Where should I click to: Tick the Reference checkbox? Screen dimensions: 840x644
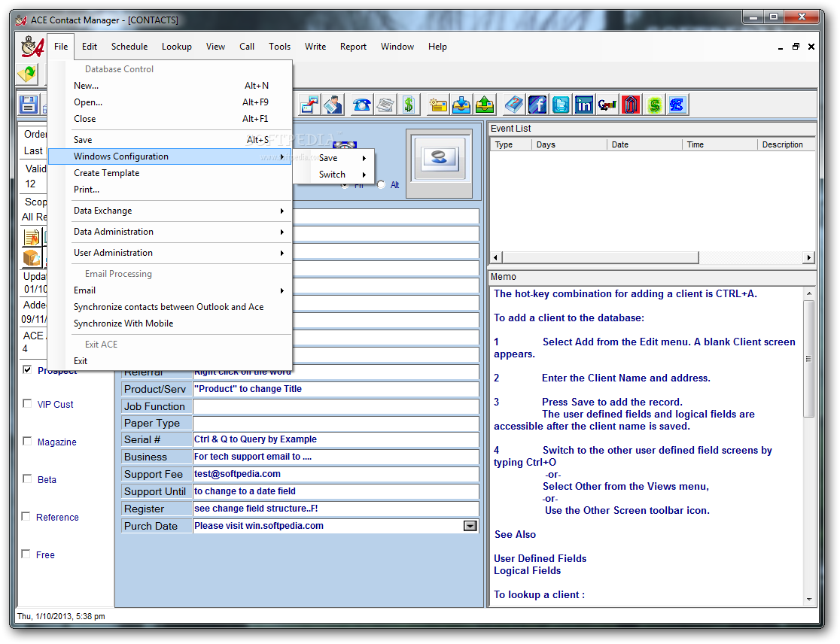pos(26,516)
